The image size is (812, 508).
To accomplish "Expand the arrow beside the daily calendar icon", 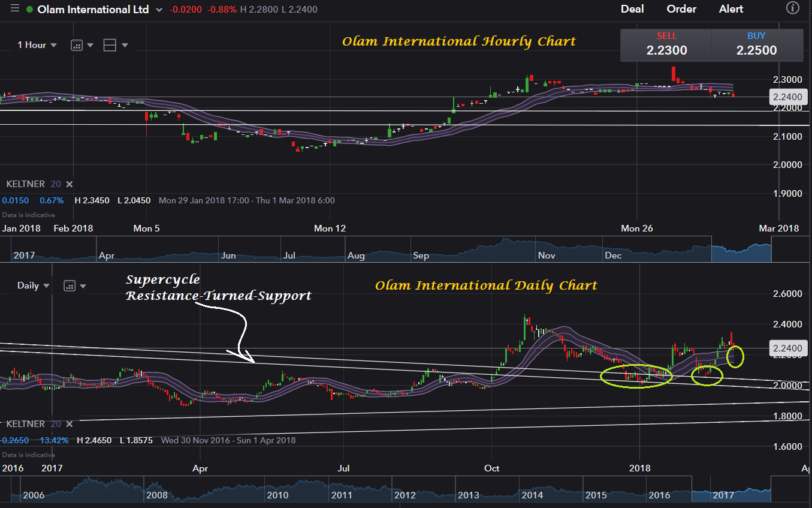I will click(83, 286).
